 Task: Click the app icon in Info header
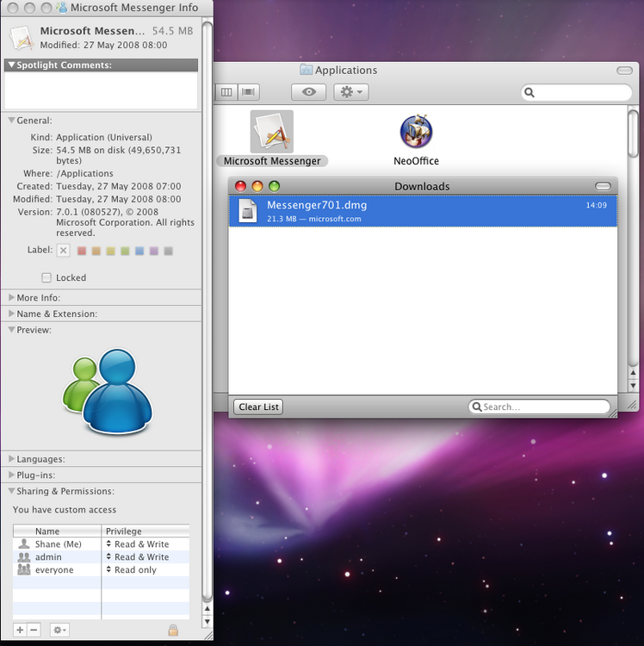click(x=22, y=38)
